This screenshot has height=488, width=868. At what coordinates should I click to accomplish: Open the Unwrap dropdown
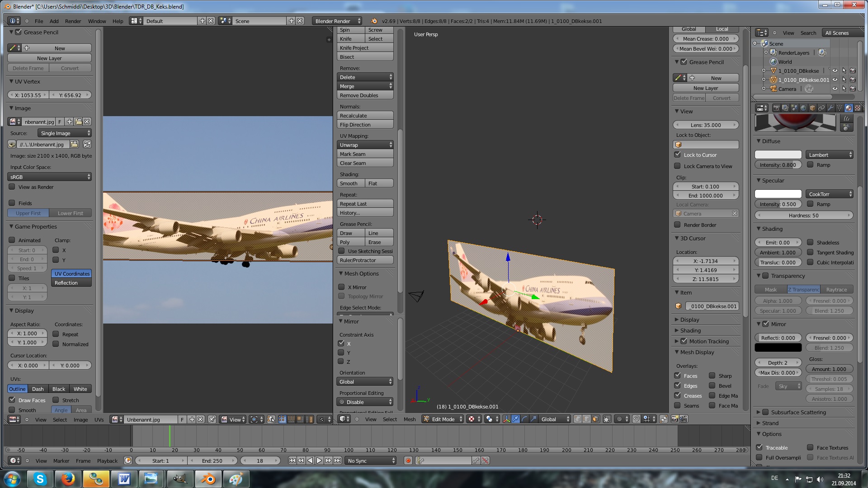click(365, 145)
